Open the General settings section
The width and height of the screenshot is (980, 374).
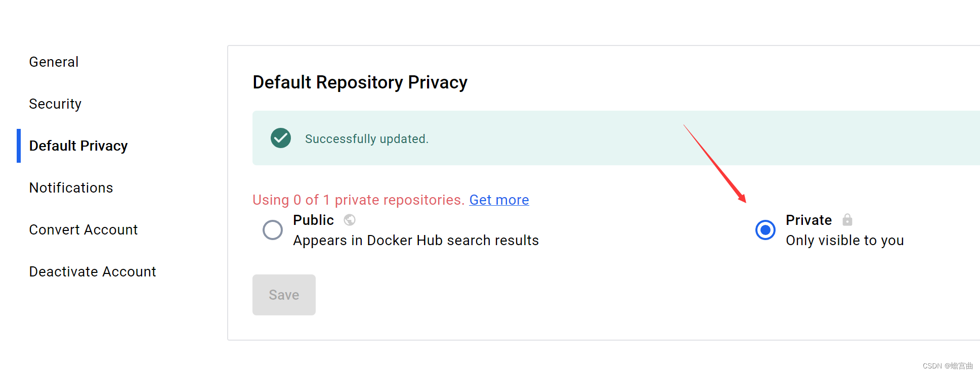[x=54, y=62]
